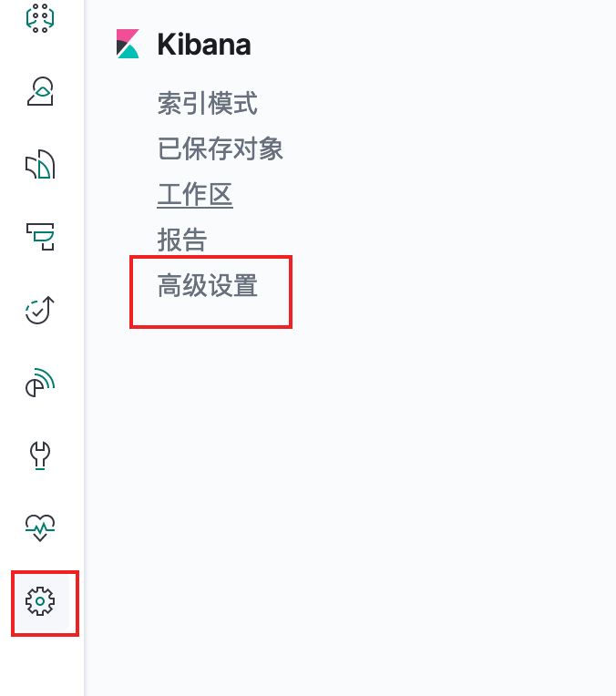Open Machine Learning from the side navigation

[x=40, y=18]
